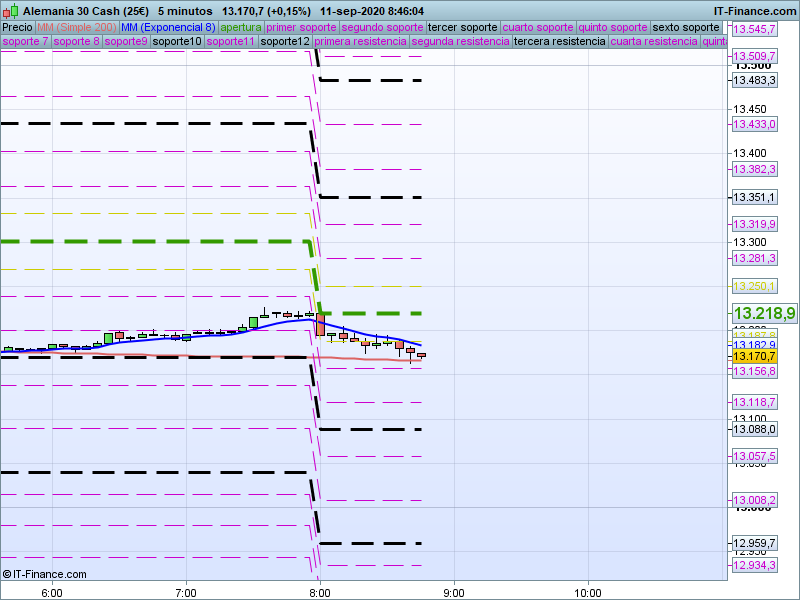800x600 pixels.
Task: Open the MM (Simple 200) indicator label
Action: [x=76, y=27]
